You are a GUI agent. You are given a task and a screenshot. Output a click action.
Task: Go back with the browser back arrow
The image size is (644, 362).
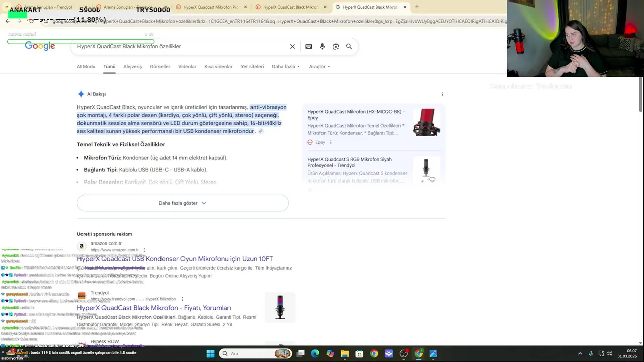[x=7, y=21]
